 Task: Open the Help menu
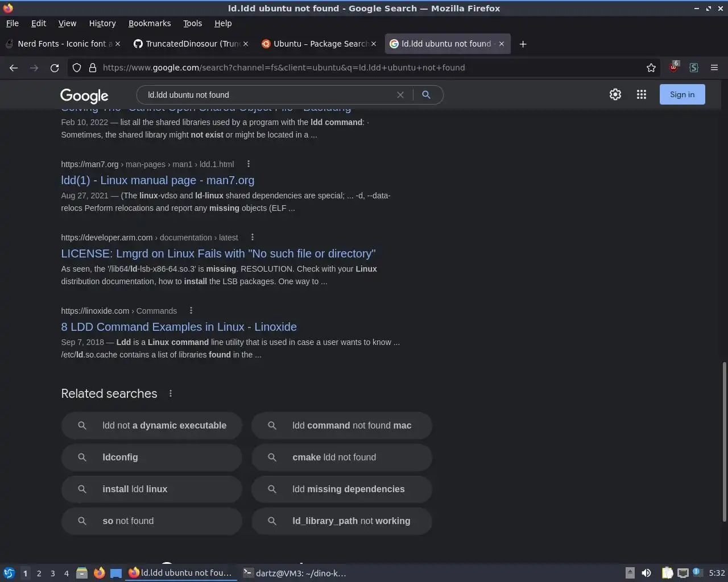[x=223, y=23]
